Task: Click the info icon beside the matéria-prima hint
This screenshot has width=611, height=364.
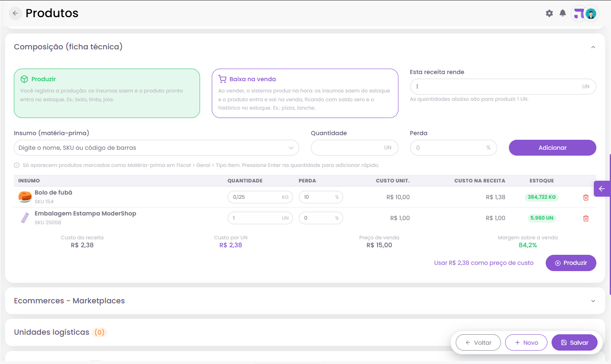Action: click(17, 165)
